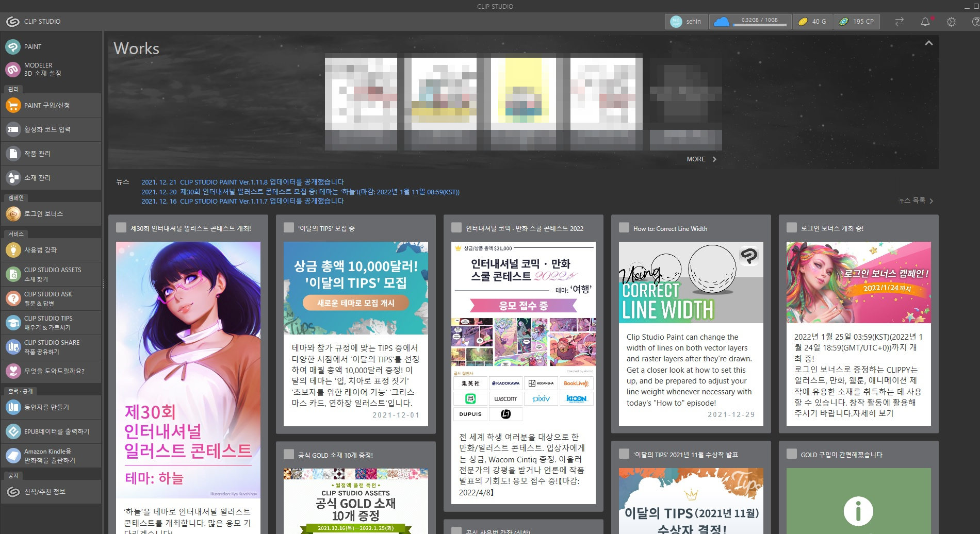Open CLIP STUDIO ASSETS icon
Screen dimensions: 980x534
12,274
